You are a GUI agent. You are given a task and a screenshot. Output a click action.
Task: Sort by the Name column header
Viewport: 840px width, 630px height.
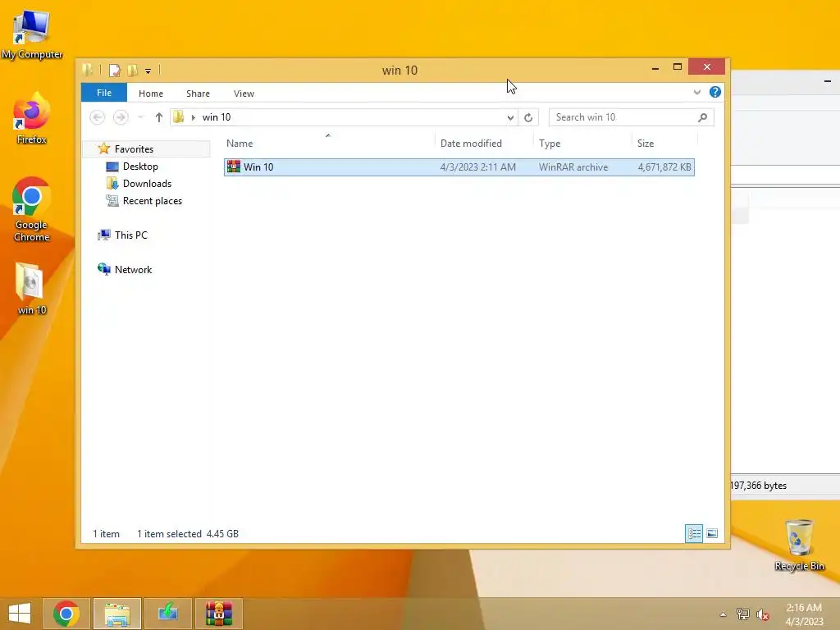tap(240, 143)
